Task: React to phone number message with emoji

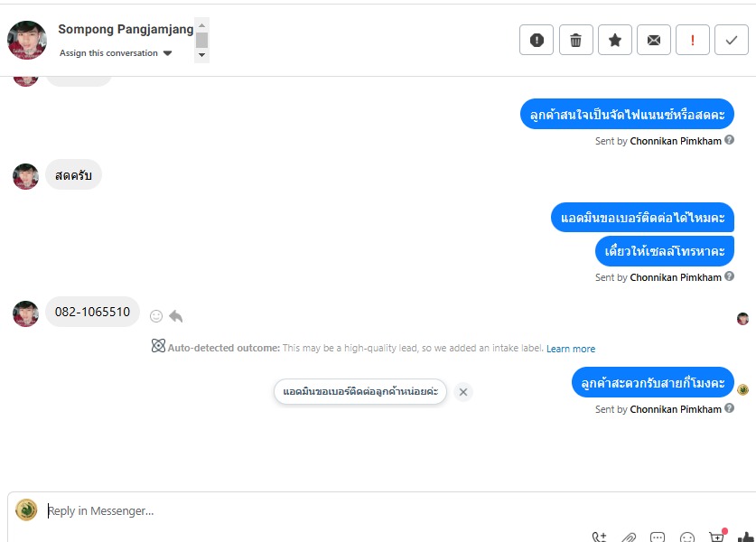Action: coord(155,316)
